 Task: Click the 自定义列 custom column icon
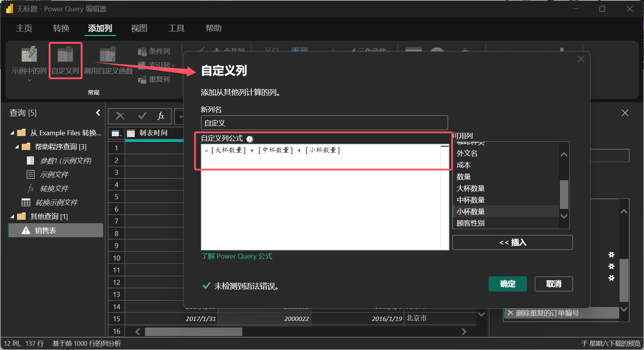(65, 54)
